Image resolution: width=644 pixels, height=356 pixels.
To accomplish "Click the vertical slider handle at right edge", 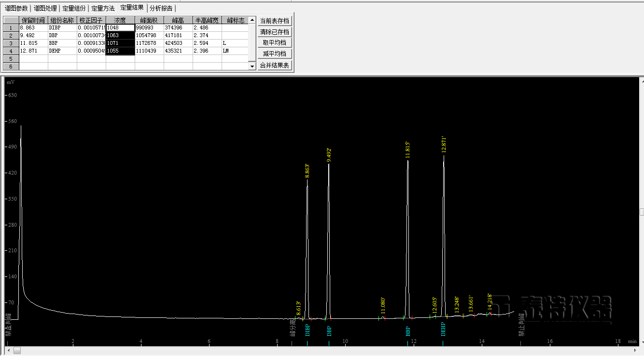I will click(x=642, y=212).
